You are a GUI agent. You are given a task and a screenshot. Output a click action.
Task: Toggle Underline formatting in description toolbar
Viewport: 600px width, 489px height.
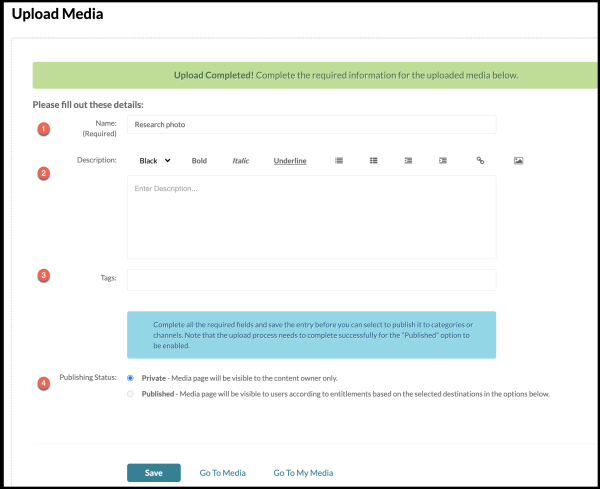(290, 161)
